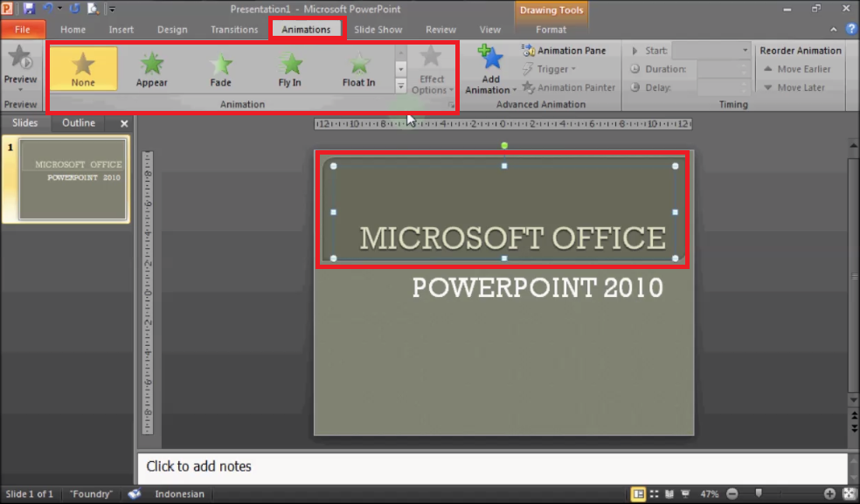
Task: Click the Print Preview quick access icon
Action: [94, 9]
